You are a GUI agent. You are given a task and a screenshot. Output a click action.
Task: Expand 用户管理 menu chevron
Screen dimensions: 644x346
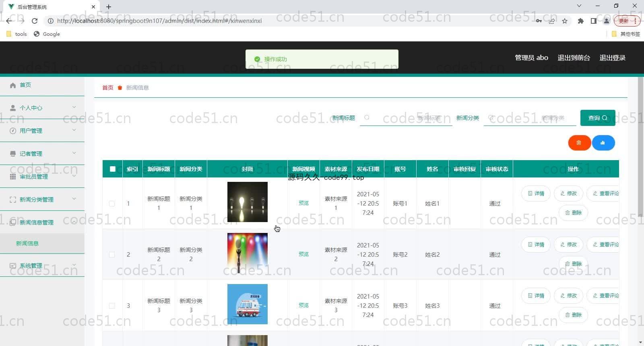point(74,130)
